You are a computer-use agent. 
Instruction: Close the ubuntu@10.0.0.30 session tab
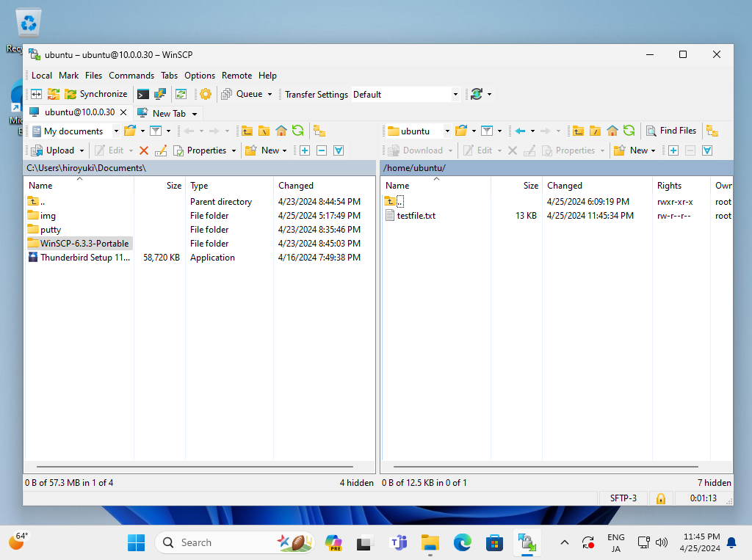pos(123,112)
